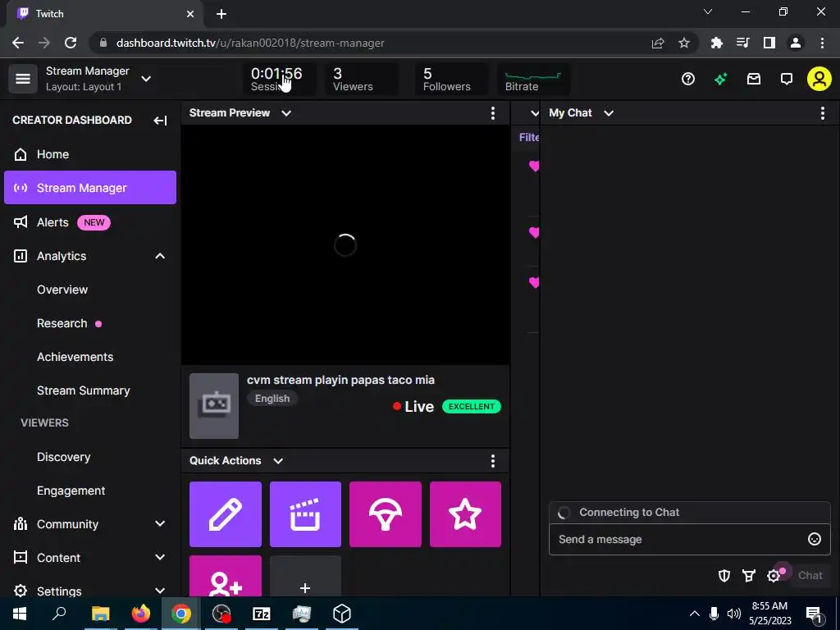840x630 pixels.
Task: Open taskbar volume control
Action: point(734,614)
